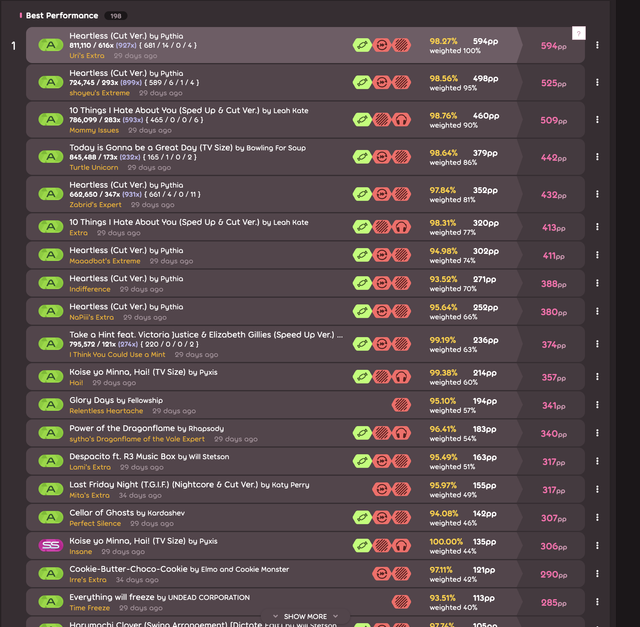Click the Nightcore icon in Koise yo Minna Insane row
This screenshot has width=640, height=627.
point(401,545)
